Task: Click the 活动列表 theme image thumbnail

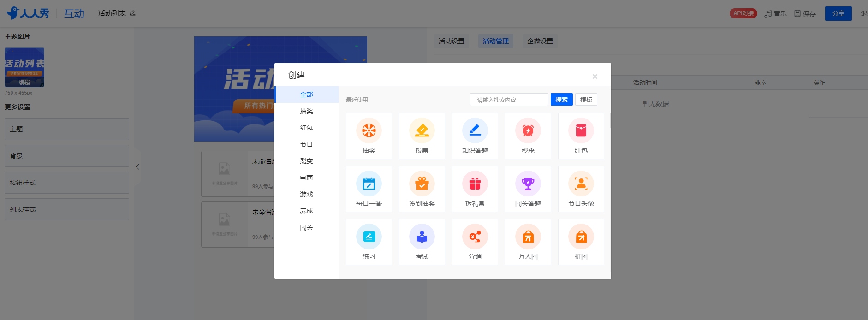Action: (x=24, y=67)
